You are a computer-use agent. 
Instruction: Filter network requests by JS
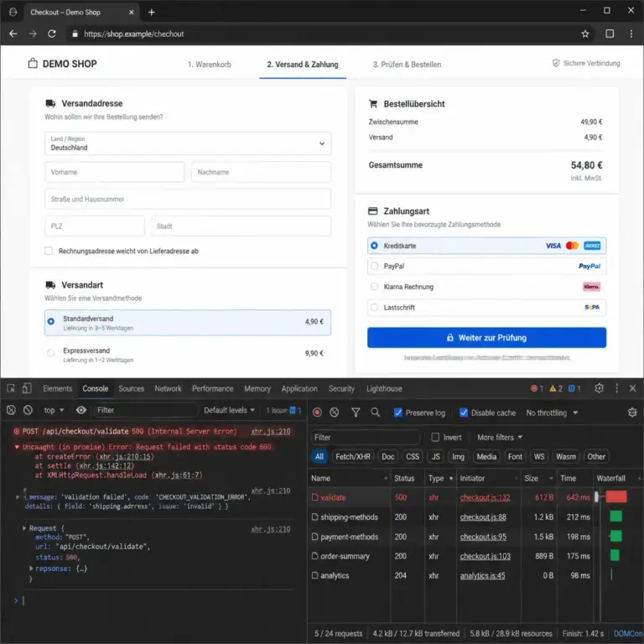click(436, 457)
